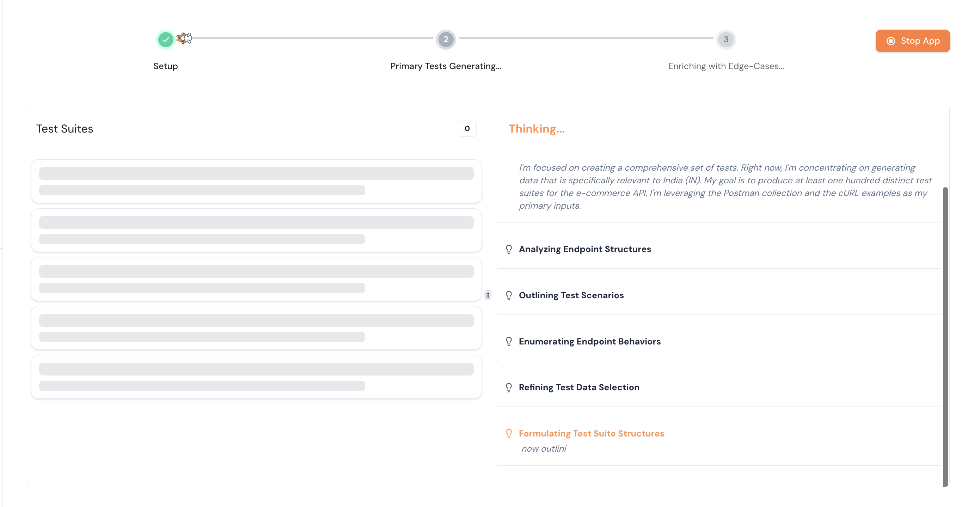Click the lightbulb beside Refining Test Data Selection
980x507 pixels.
pyautogui.click(x=509, y=387)
